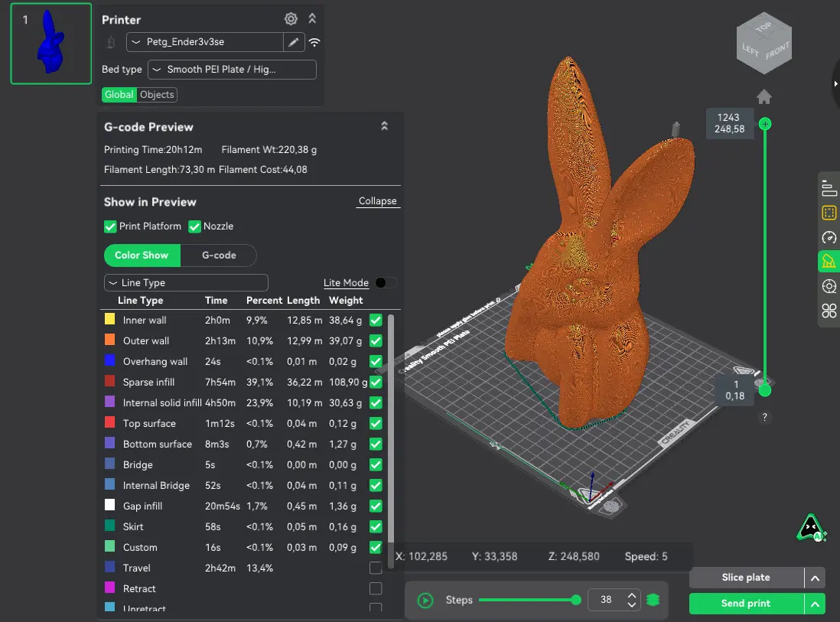
Task: Switch to the Global tab
Action: tap(119, 95)
